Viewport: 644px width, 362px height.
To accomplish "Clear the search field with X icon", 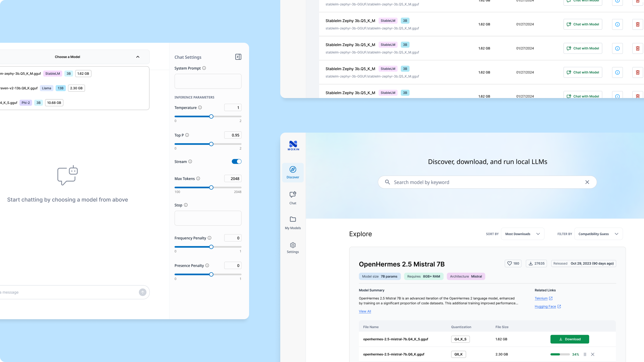I will pyautogui.click(x=587, y=182).
